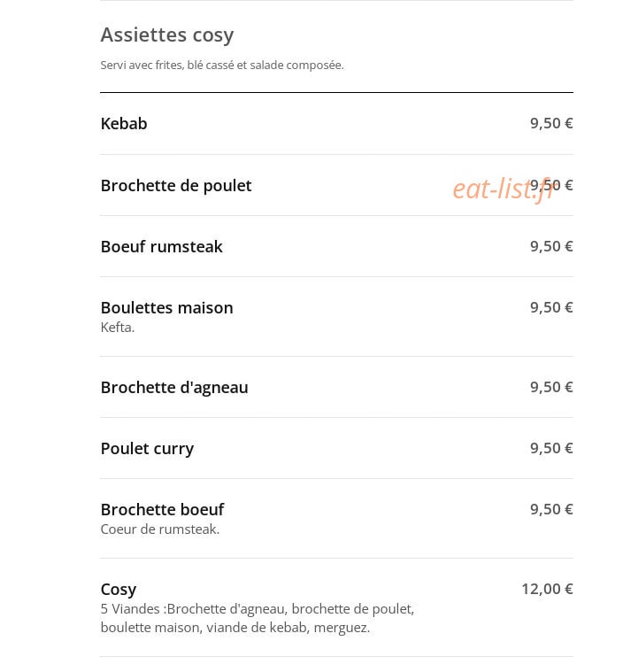Click the Boulettes maison 9,50 € price

[x=551, y=307]
